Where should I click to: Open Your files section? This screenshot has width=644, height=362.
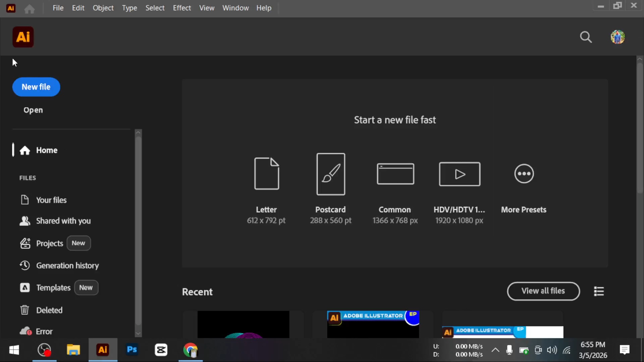[51, 200]
